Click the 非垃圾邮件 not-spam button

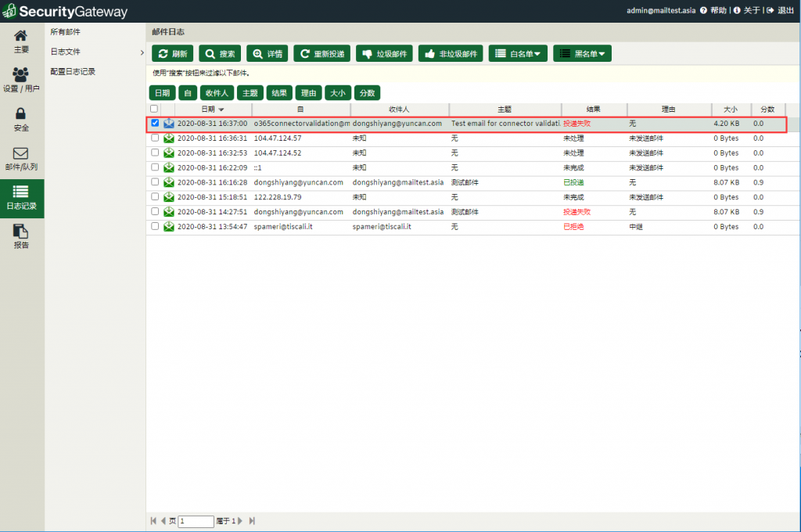click(451, 54)
